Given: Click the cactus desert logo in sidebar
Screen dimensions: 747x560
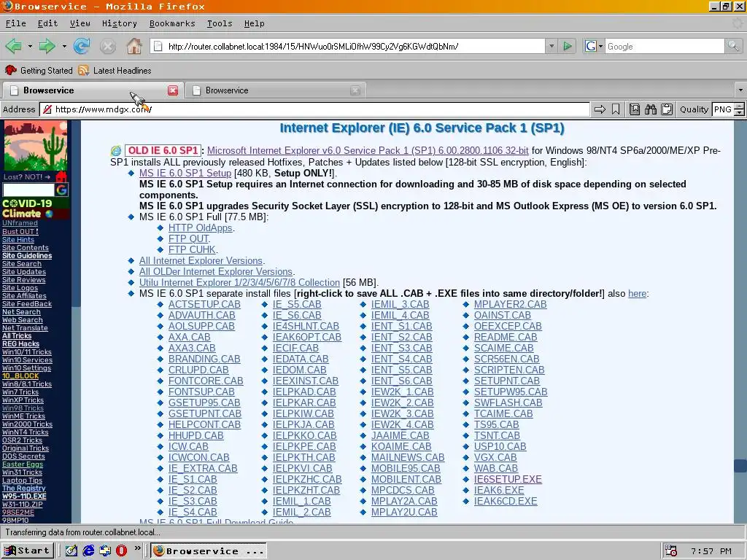Looking at the screenshot, I should pos(35,146).
